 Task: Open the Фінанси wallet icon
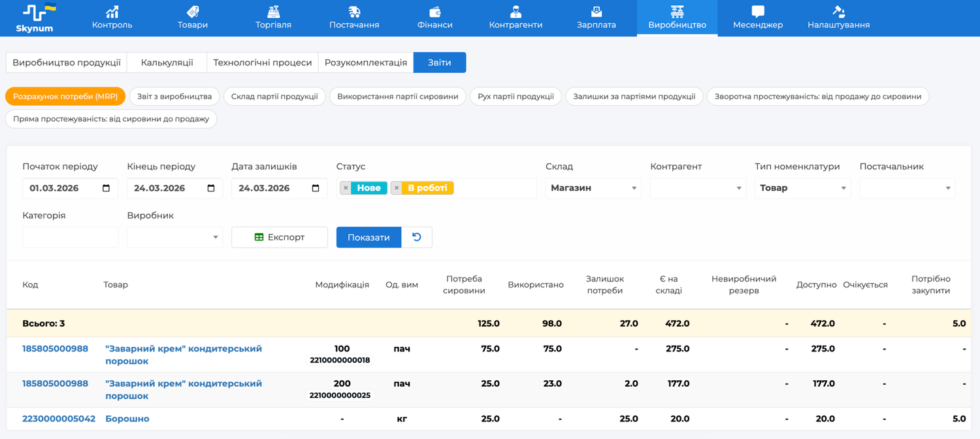(x=434, y=12)
